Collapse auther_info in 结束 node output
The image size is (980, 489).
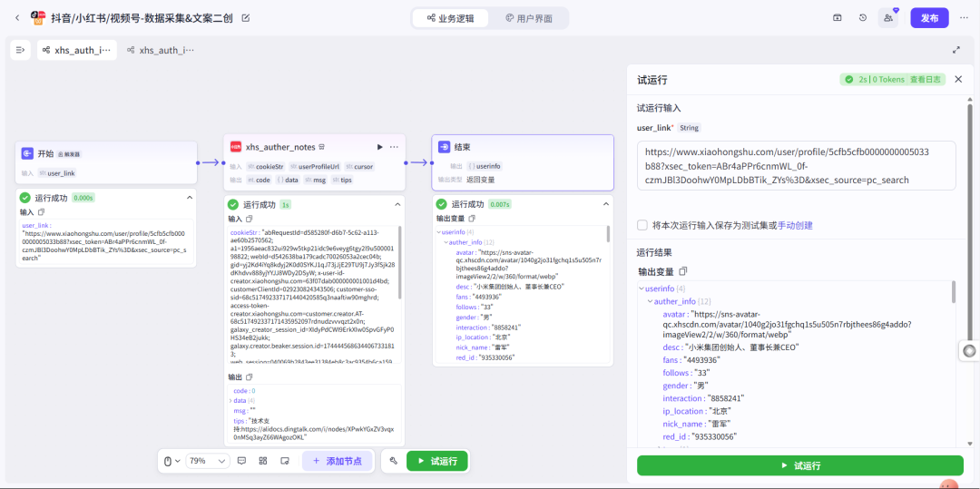point(446,241)
